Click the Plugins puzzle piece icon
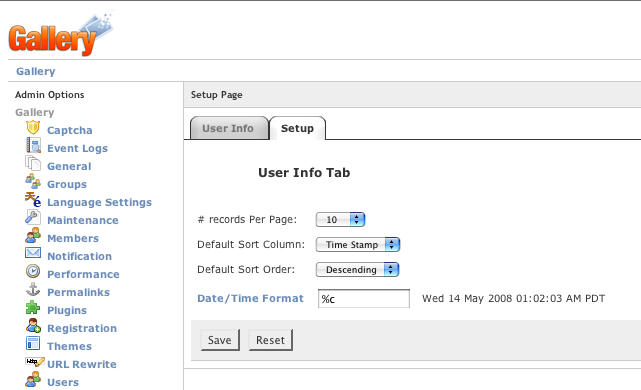 [33, 307]
